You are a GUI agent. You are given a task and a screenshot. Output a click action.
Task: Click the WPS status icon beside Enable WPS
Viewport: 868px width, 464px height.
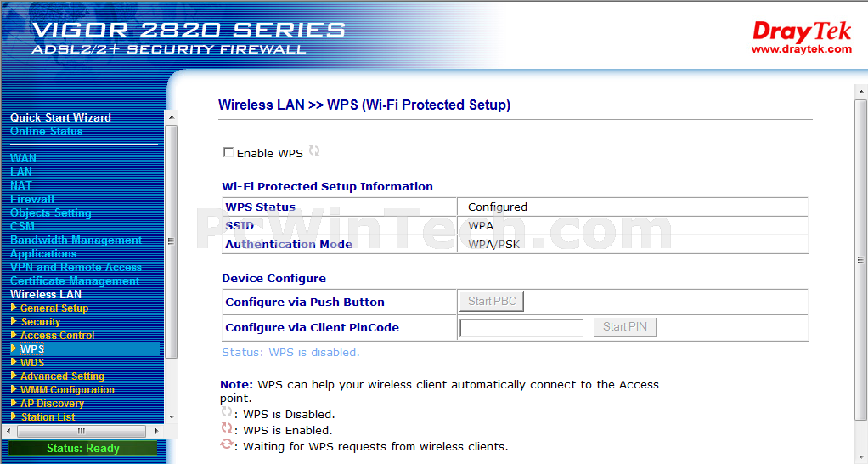(x=314, y=150)
